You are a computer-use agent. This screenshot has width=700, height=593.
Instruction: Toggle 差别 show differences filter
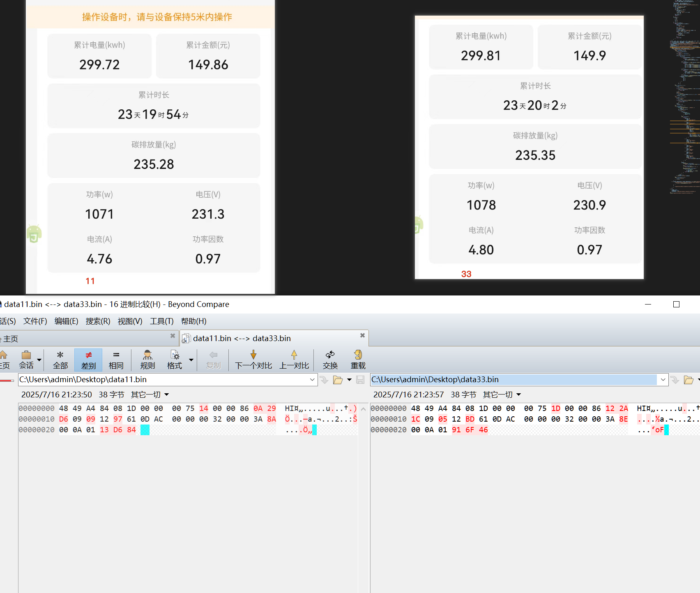[x=88, y=359]
